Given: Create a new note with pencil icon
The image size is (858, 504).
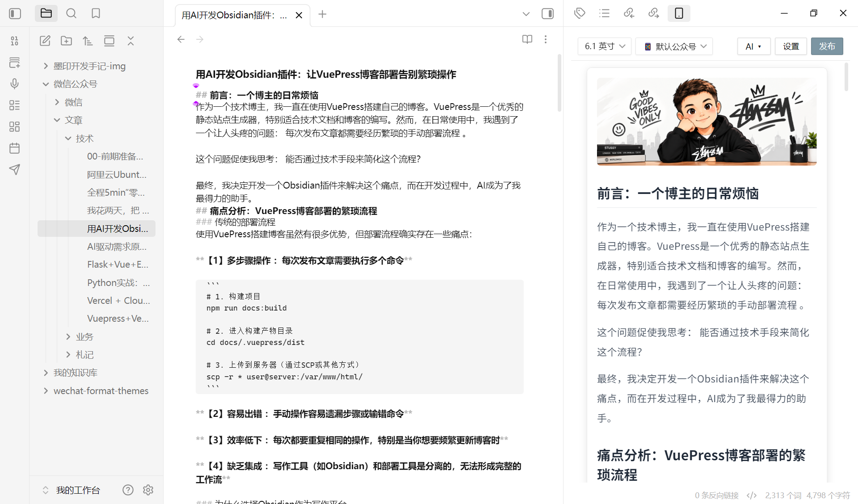Looking at the screenshot, I should (x=45, y=41).
